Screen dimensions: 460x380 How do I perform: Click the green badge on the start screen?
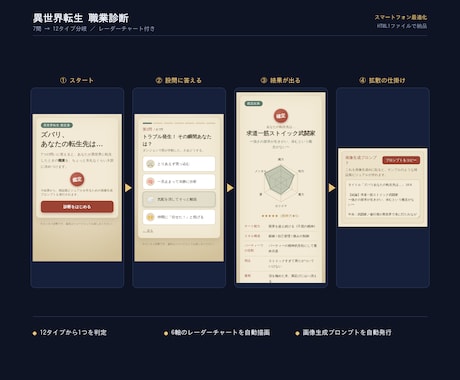click(57, 125)
